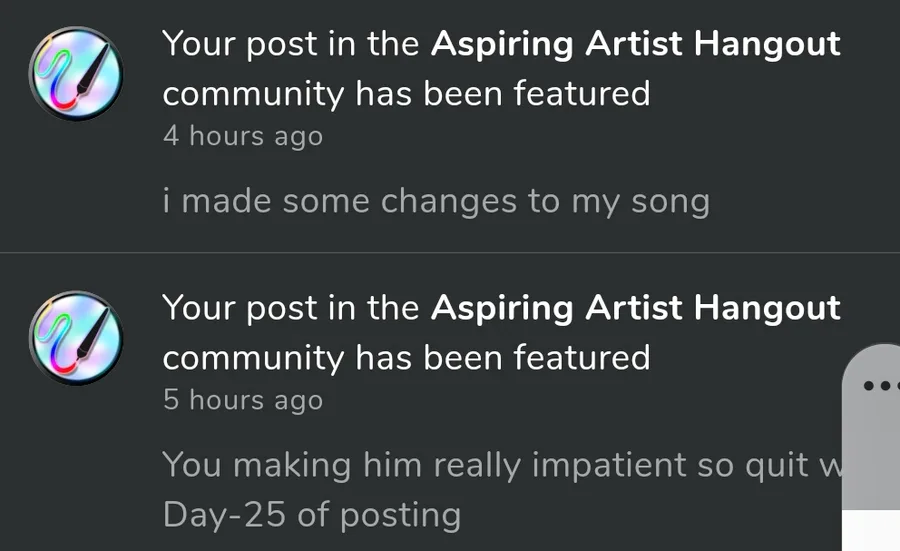This screenshot has height=551, width=900.
Task: Tap the word 'Aspiring' in the top notification
Action: coord(502,45)
